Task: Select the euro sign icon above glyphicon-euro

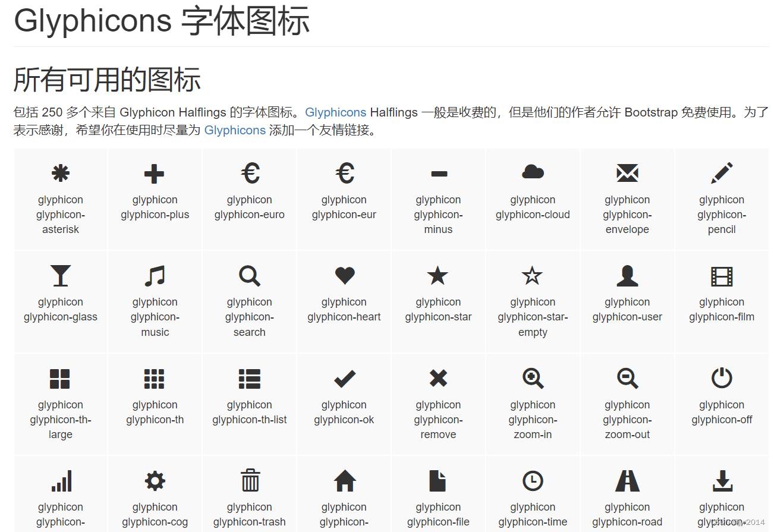Action: point(250,173)
